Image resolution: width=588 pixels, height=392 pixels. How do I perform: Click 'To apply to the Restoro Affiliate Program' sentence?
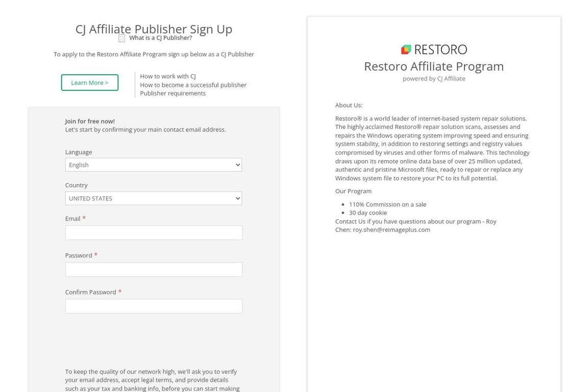154,55
